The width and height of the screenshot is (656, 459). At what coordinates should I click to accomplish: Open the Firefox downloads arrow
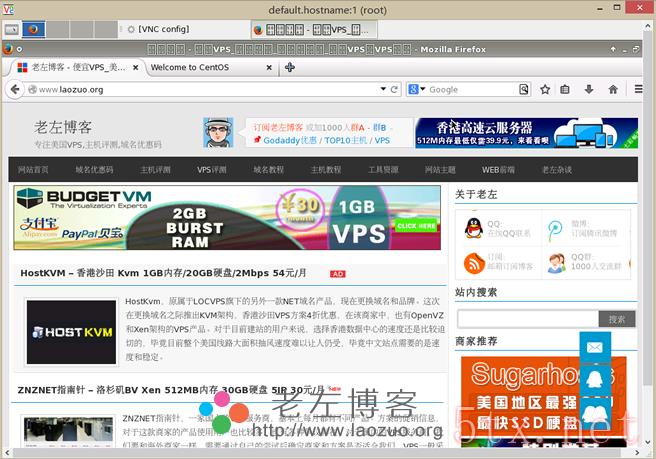pyautogui.click(x=589, y=89)
